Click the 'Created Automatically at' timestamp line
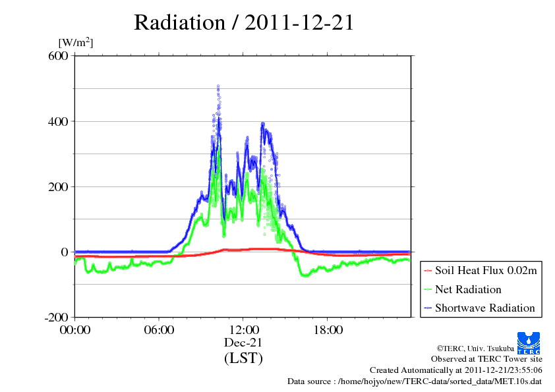Viewport: 555px width, 392px height. (x=456, y=370)
